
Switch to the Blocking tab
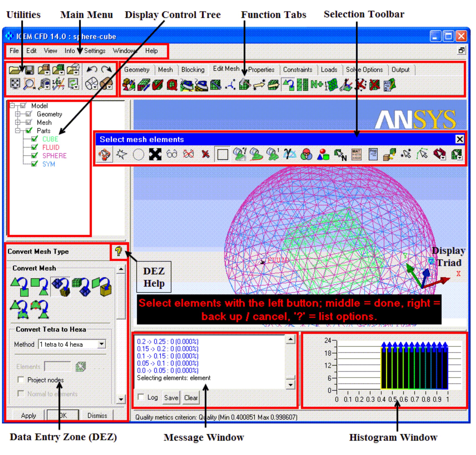coord(193,70)
